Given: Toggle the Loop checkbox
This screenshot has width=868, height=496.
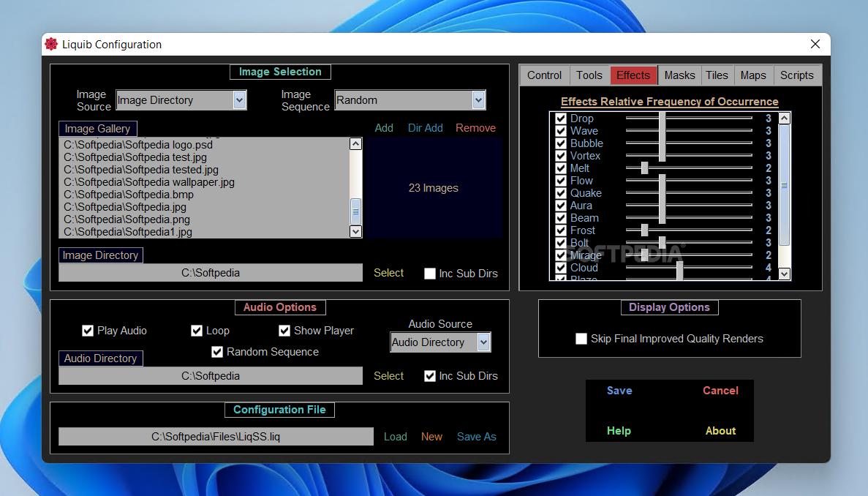Looking at the screenshot, I should click(x=197, y=331).
